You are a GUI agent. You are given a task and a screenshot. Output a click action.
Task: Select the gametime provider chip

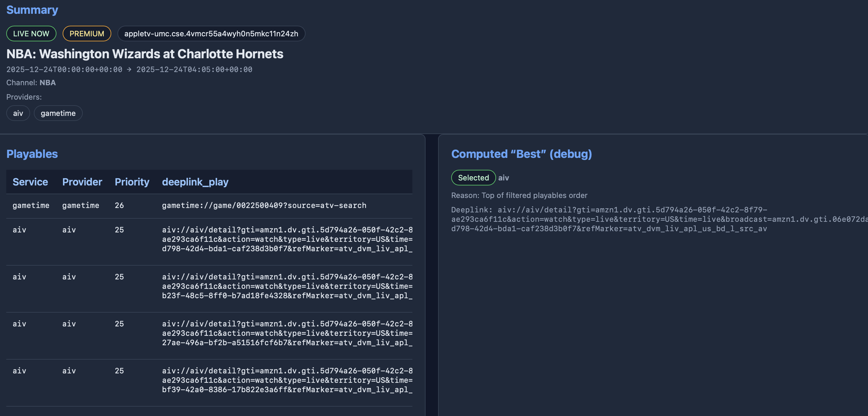pos(58,113)
